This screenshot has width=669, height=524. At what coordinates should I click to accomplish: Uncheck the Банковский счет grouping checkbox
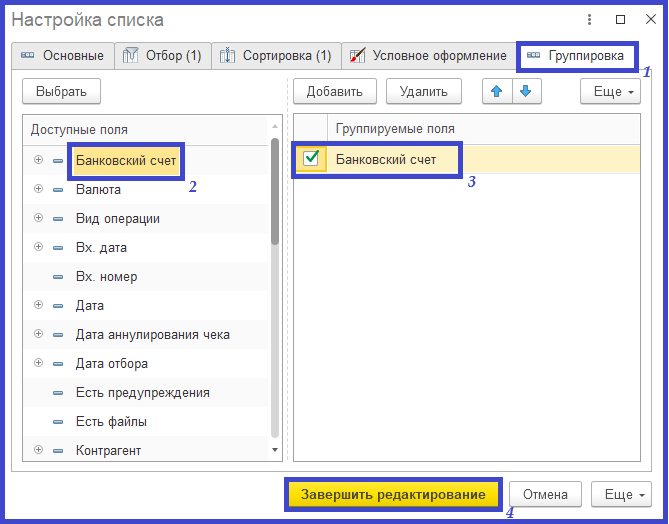(311, 159)
